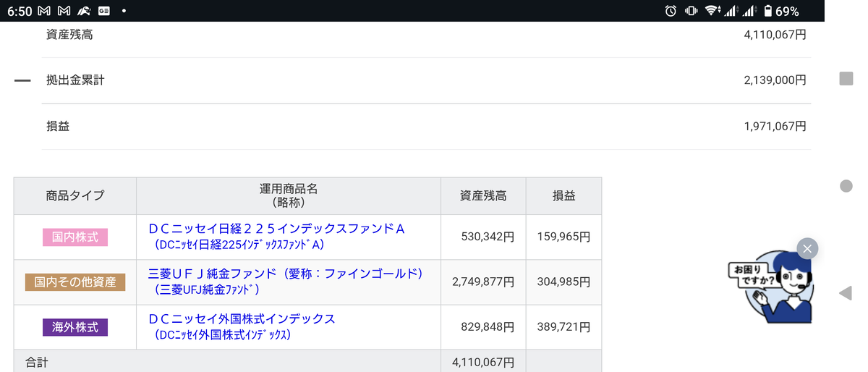Click the 拠出金累計 label
The height and width of the screenshot is (372, 868).
[x=75, y=80]
